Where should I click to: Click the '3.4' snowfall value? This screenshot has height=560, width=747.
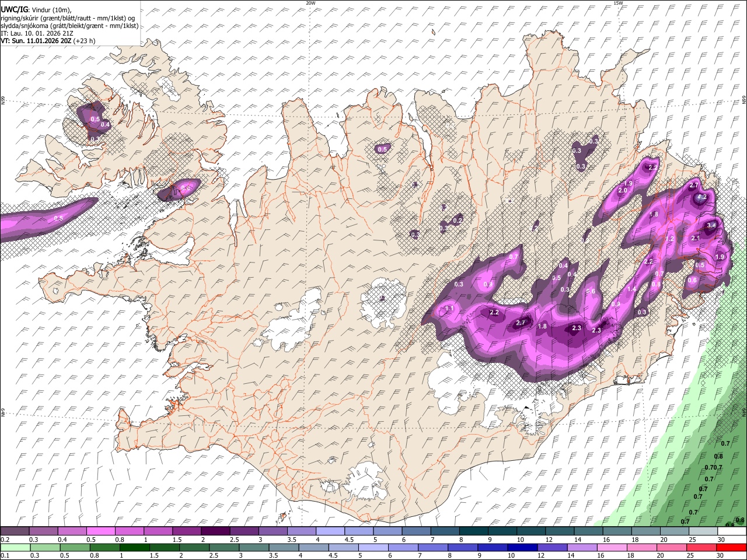pyautogui.click(x=711, y=225)
